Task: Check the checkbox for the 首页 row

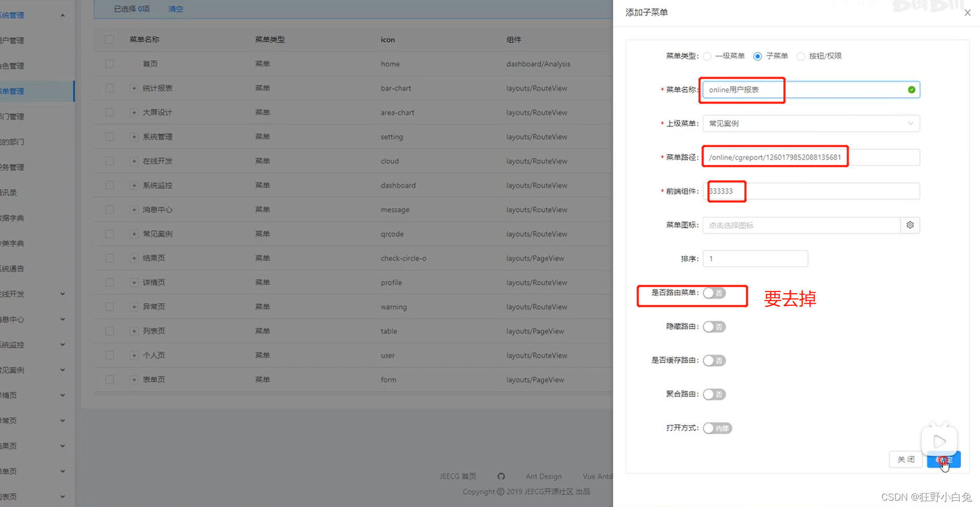Action: click(109, 64)
